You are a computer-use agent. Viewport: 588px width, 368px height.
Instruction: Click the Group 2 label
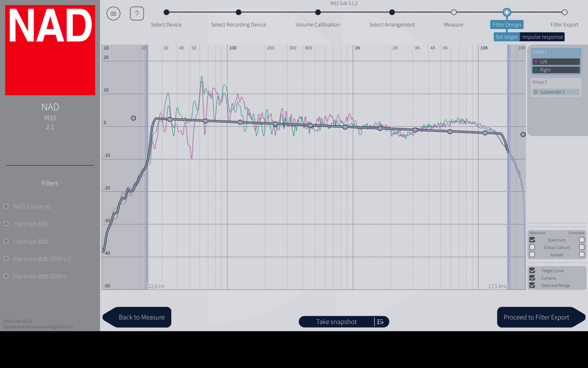coord(539,82)
